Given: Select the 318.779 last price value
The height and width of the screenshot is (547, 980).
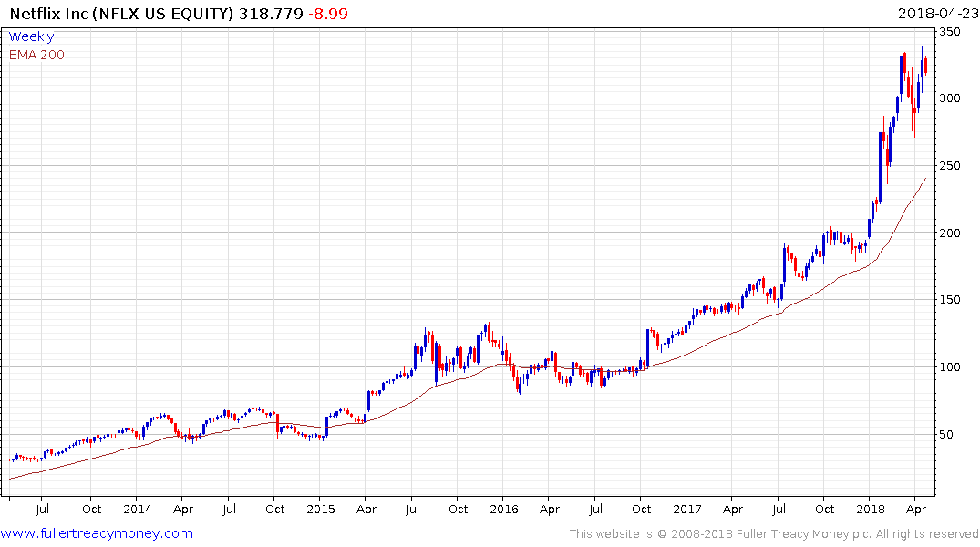Looking at the screenshot, I should point(272,14).
